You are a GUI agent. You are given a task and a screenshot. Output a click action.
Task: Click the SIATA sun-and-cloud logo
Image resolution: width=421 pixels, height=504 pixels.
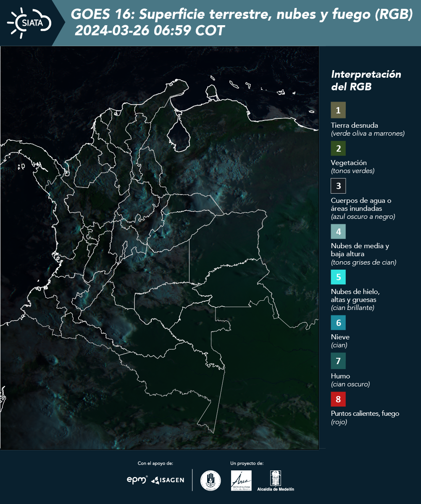(29, 23)
